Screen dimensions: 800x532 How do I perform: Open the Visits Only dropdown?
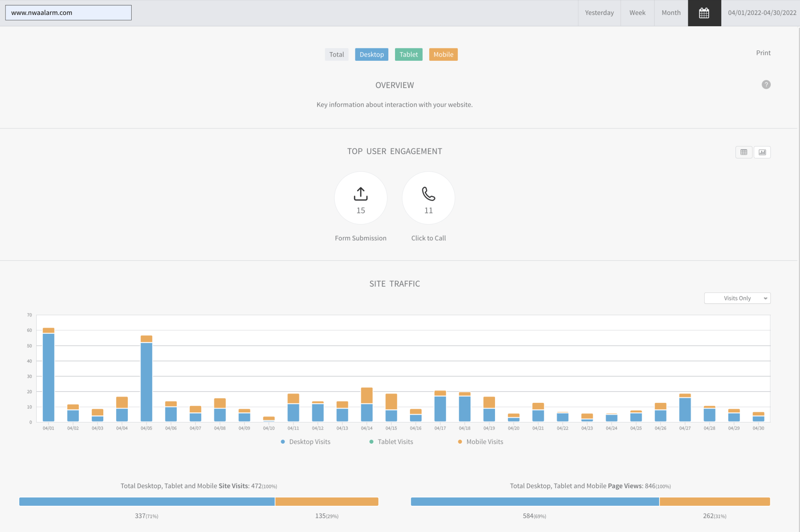click(737, 298)
